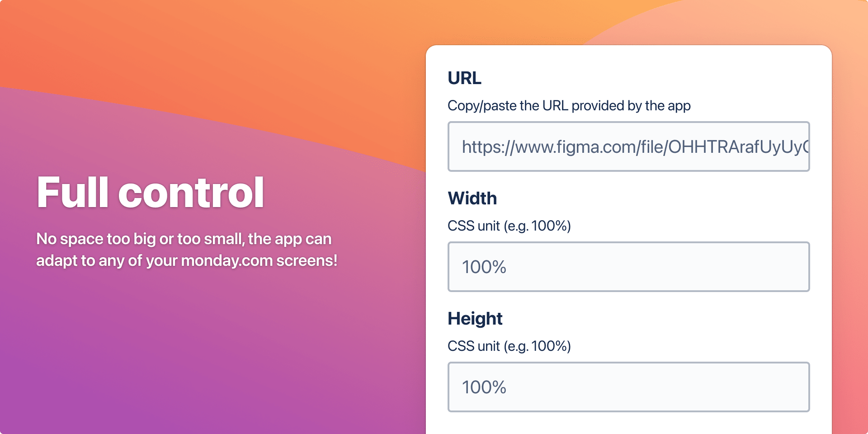Screen dimensions: 868x434
Task: Click the bold Height label
Action: (475, 319)
